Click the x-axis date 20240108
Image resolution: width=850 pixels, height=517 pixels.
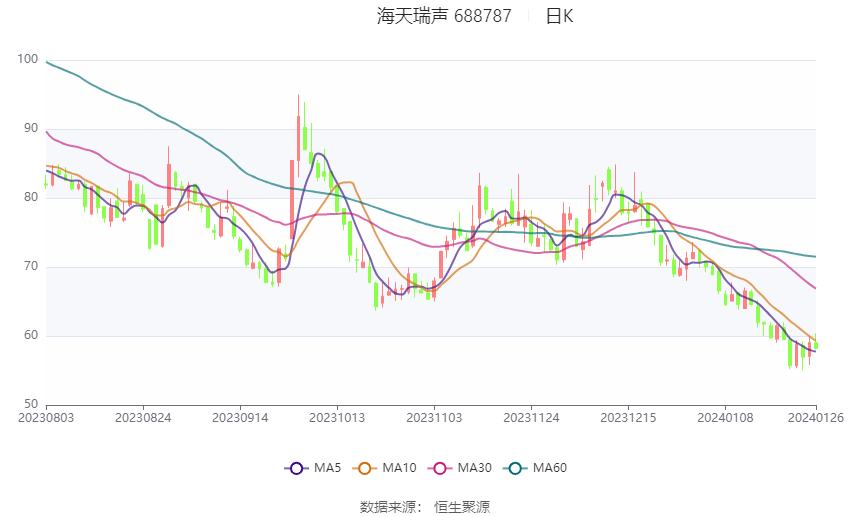[x=725, y=418]
